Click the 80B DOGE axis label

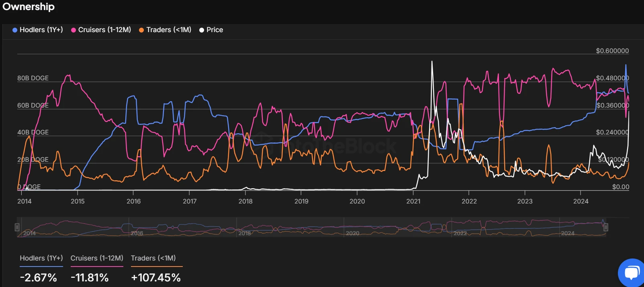tap(33, 78)
